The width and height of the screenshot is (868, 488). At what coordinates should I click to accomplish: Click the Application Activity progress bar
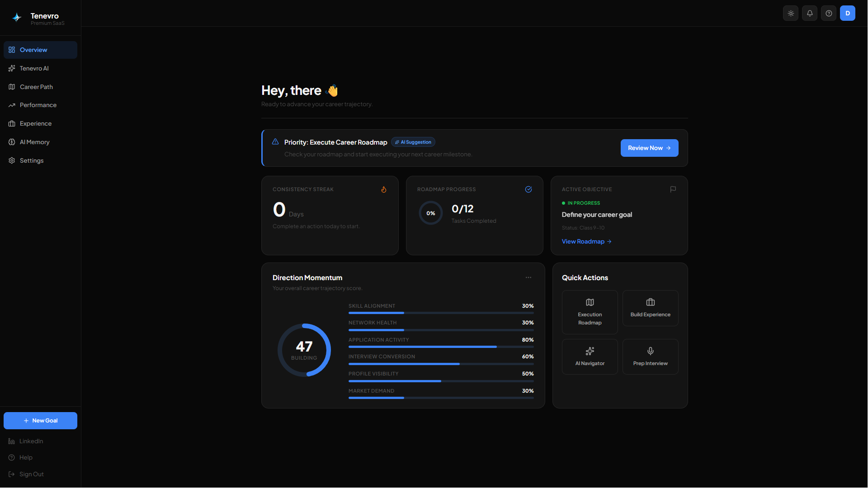coord(441,347)
